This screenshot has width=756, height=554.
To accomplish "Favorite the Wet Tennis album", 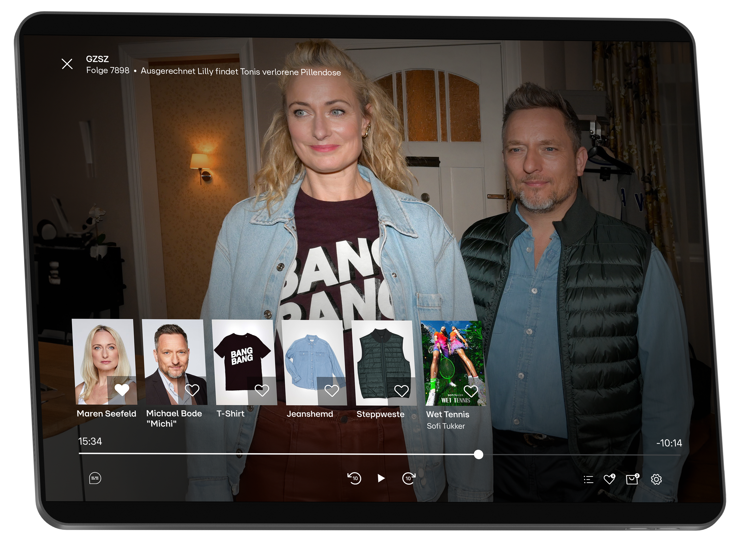I will tap(471, 391).
